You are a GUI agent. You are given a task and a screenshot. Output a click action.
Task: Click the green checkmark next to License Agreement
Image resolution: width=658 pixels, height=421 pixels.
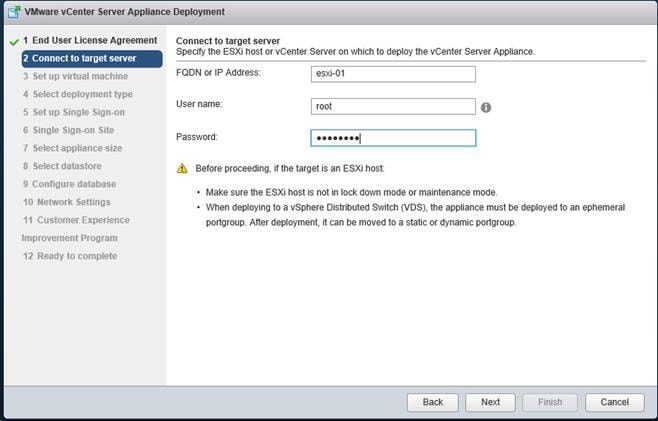tap(14, 42)
